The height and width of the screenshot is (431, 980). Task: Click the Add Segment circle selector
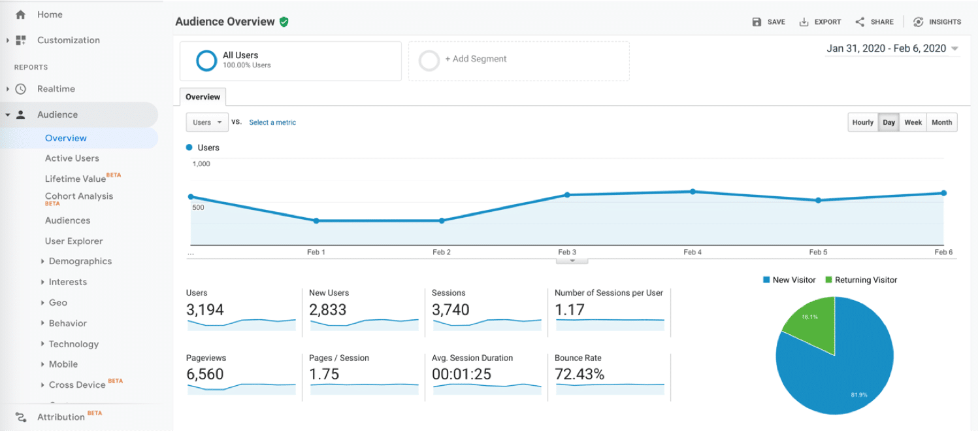[429, 60]
